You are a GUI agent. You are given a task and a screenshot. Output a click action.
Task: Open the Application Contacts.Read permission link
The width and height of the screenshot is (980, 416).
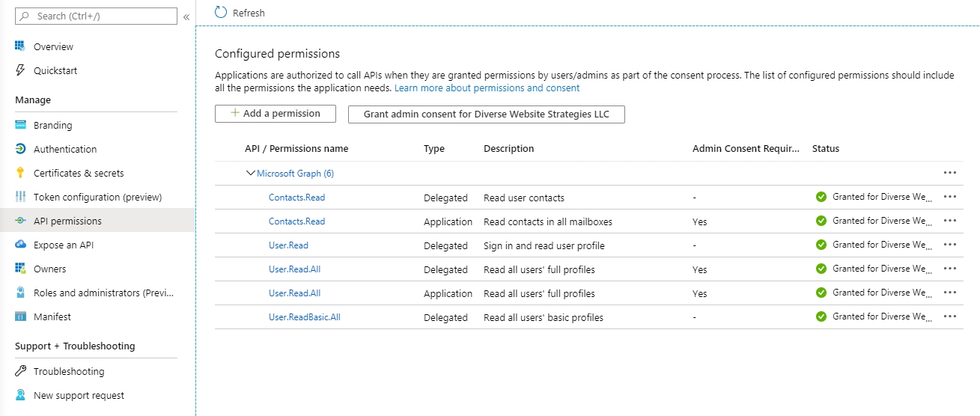[296, 221]
